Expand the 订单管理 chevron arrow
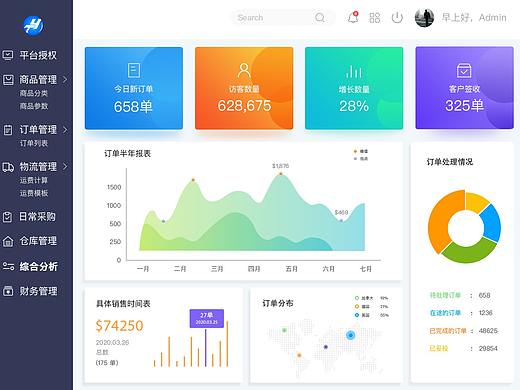The height and width of the screenshot is (390, 520). pyautogui.click(x=65, y=130)
